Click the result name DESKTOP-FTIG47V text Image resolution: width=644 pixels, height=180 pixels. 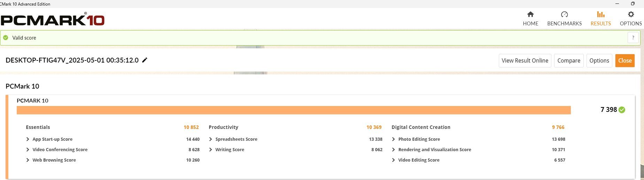tap(72, 60)
